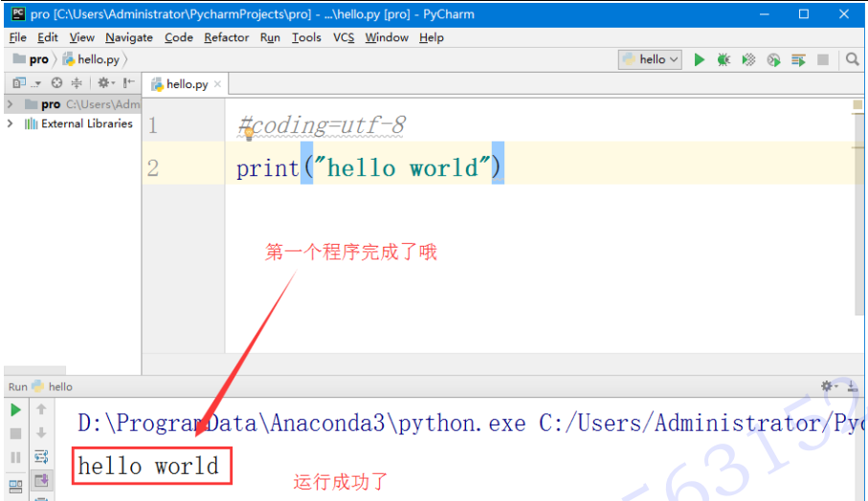Click line number 1 in the gutter
This screenshot has height=501, width=868.
[x=153, y=125]
